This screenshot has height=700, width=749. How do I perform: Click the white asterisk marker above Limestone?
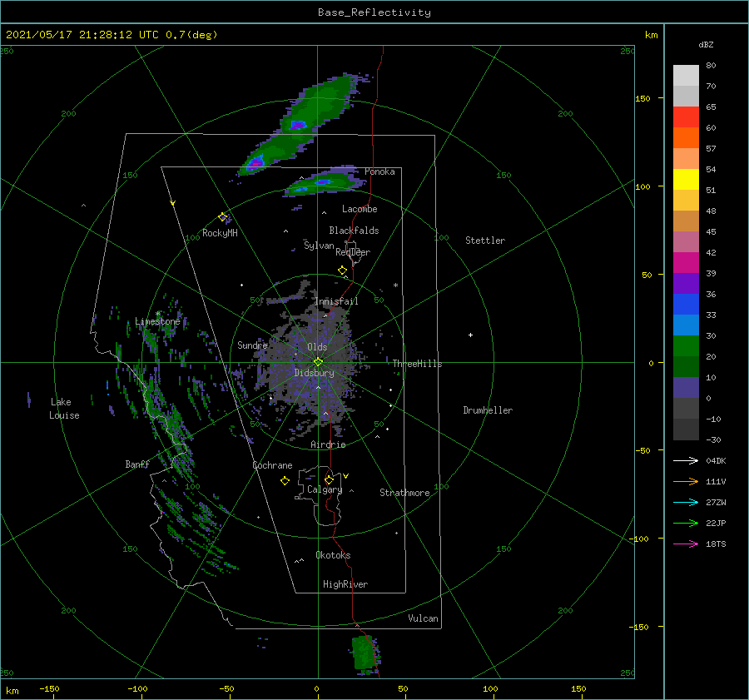click(157, 314)
